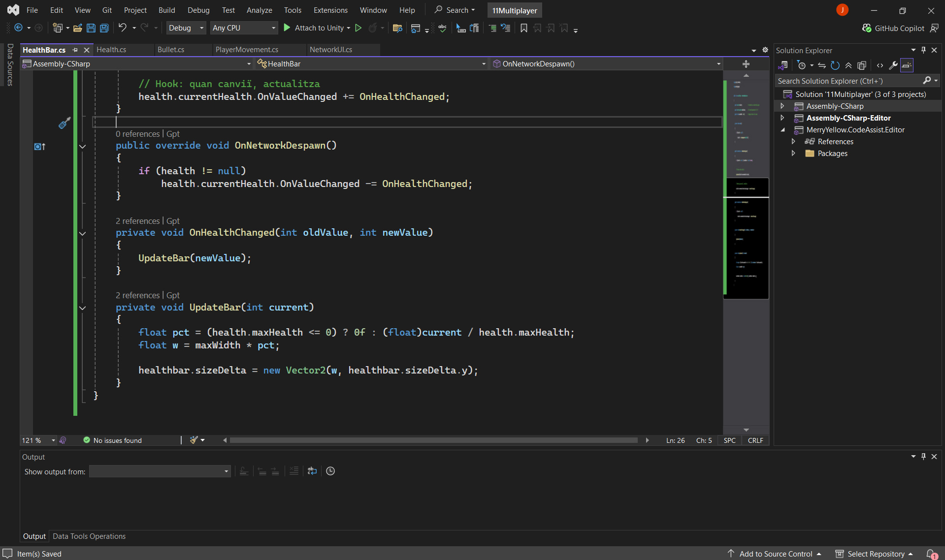Toggle Preview Selected Items in Solution Explorer

[907, 65]
